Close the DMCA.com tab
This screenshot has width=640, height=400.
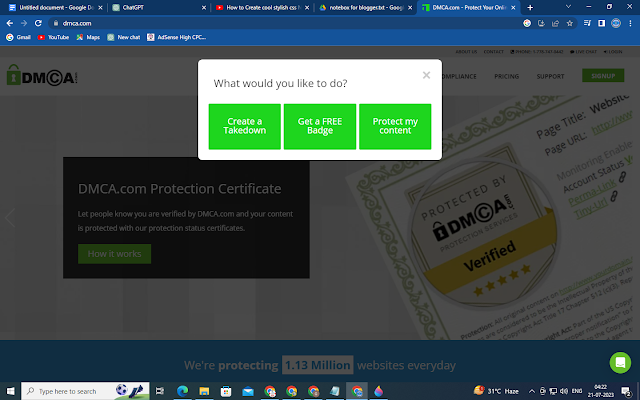click(513, 7)
